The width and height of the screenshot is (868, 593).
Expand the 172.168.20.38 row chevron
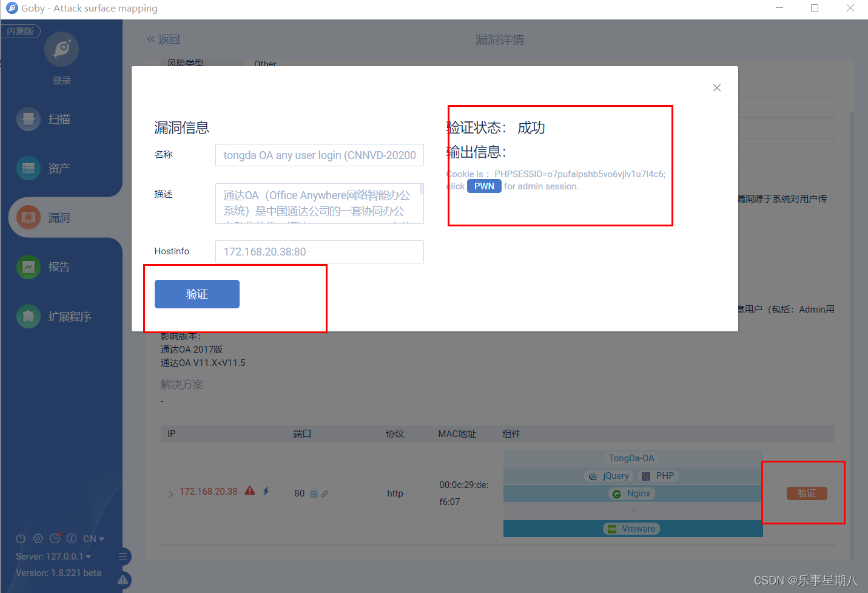click(x=170, y=494)
